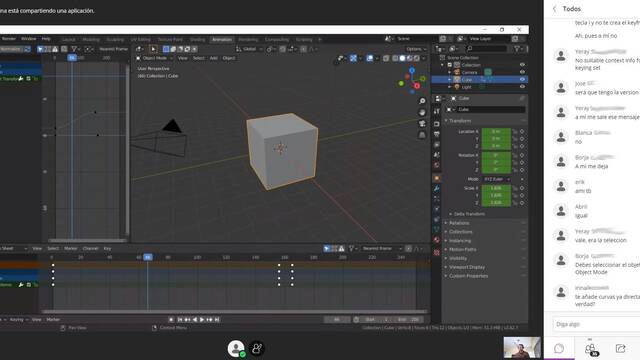Click the Cube row icon in outliner
This screenshot has width=640, height=360.
(457, 80)
